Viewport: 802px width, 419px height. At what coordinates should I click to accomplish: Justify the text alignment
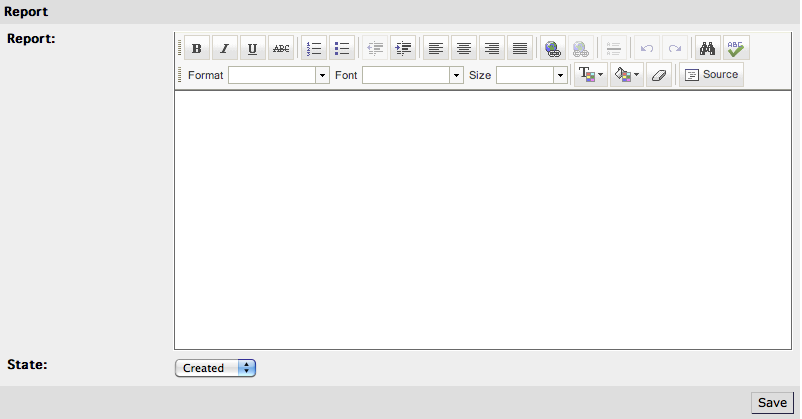[519, 48]
